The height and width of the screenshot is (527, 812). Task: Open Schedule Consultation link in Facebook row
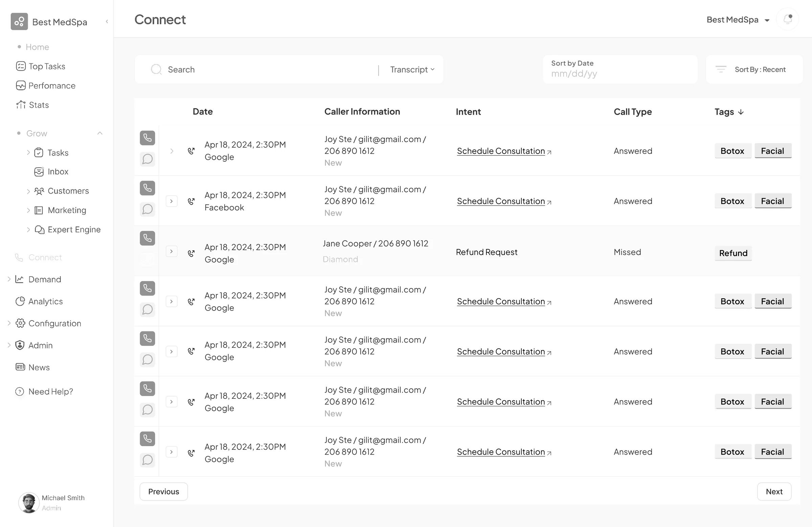[x=504, y=201]
